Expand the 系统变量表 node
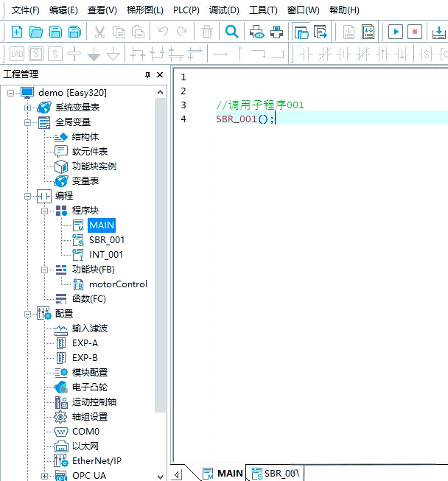Screen dimensions: 448x481 [27, 108]
